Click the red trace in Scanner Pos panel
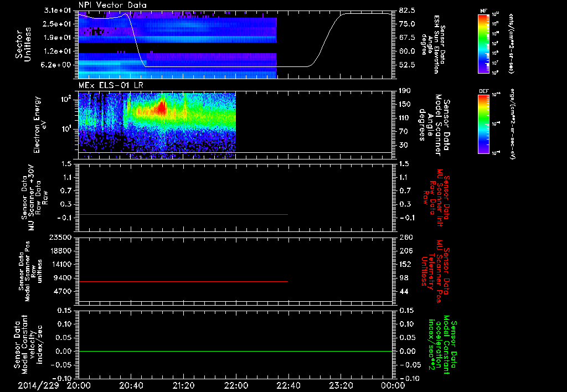Screen dimensions: 567x392 tap(183, 281)
